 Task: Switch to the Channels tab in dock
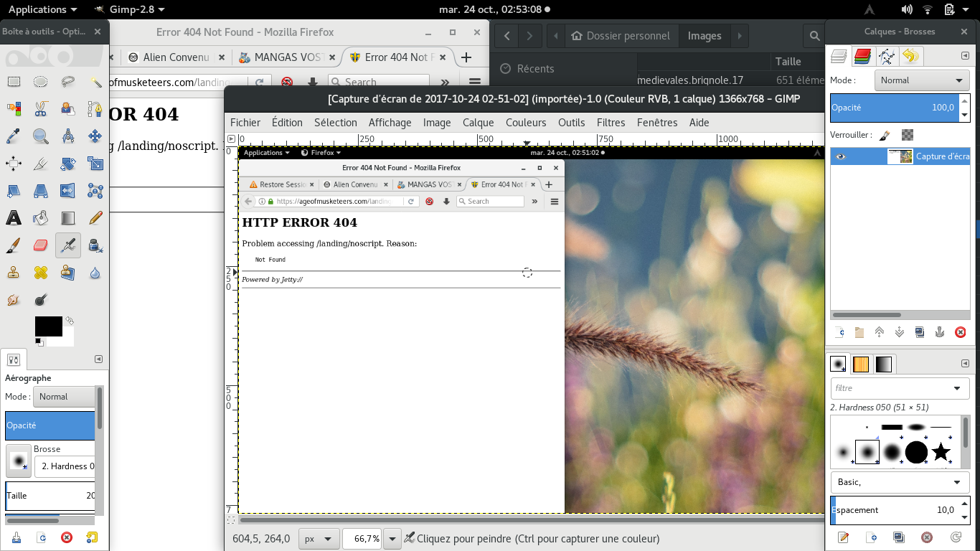[x=862, y=56]
